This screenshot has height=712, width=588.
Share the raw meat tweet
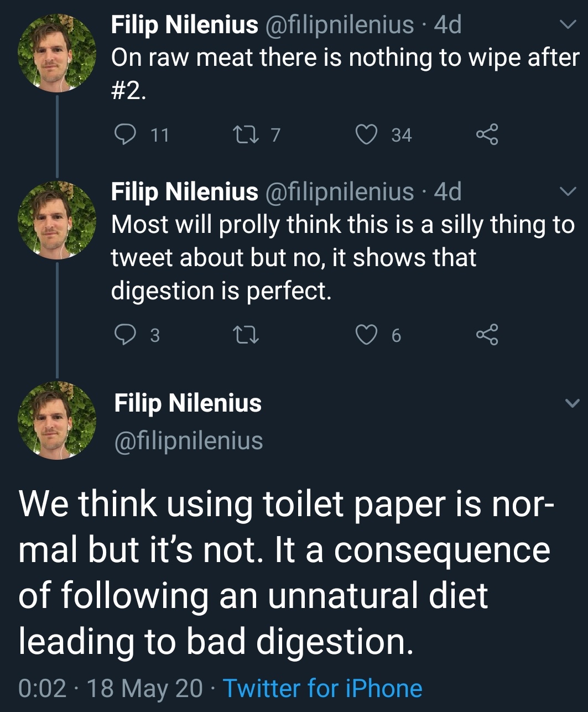[487, 134]
